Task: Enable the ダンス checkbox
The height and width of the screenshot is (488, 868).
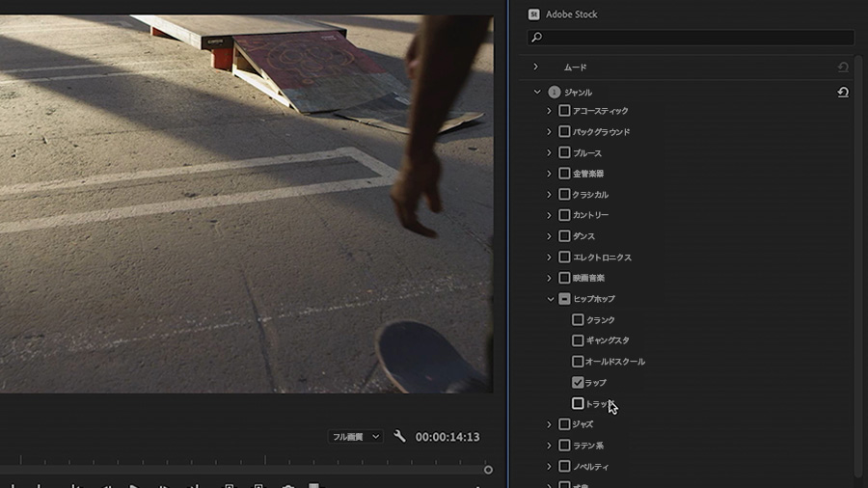Action: 564,236
